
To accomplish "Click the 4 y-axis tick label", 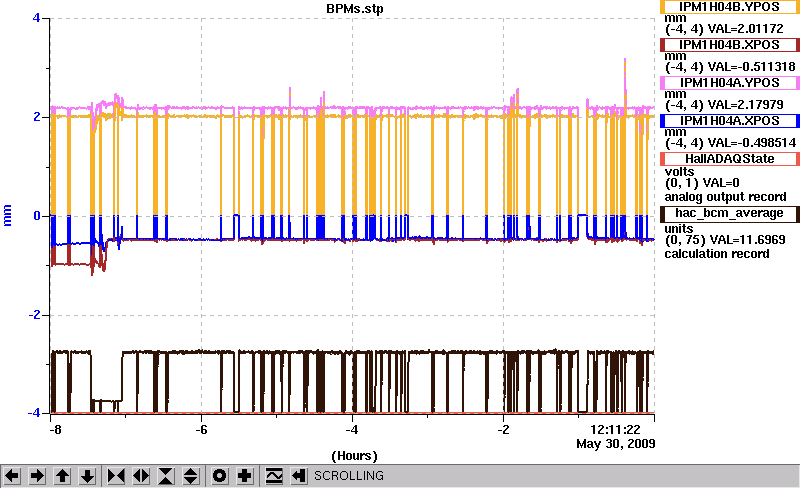I will pos(36,18).
